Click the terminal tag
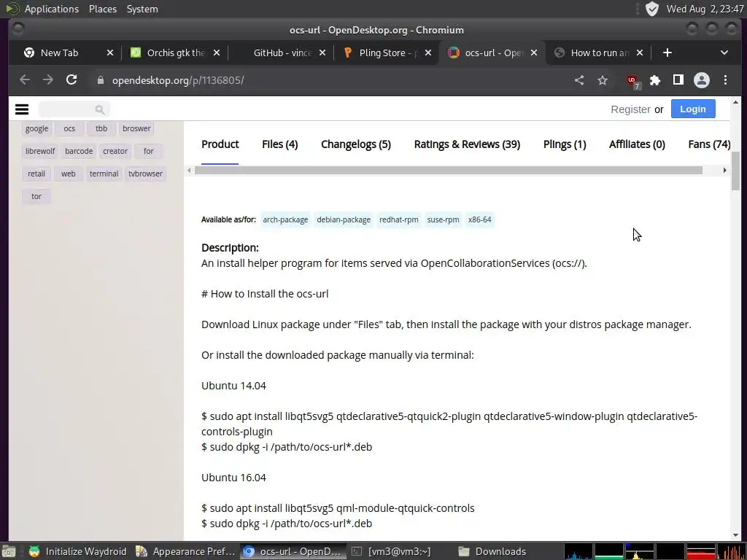 click(x=104, y=174)
